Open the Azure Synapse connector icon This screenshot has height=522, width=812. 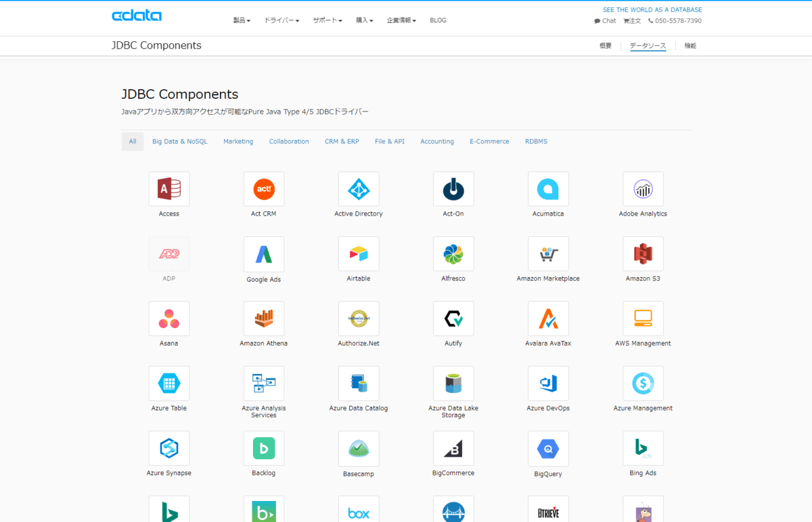pyautogui.click(x=169, y=448)
